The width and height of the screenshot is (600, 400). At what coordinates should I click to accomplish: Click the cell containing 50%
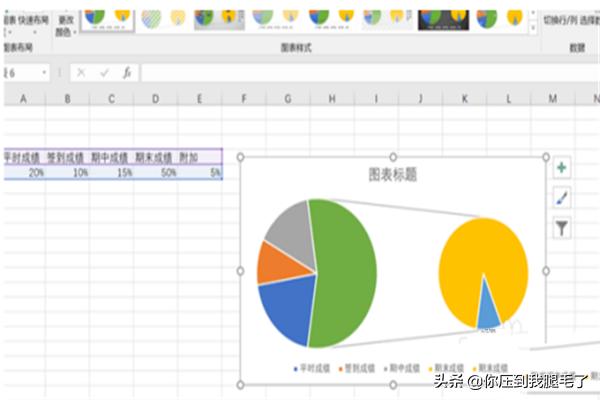click(x=155, y=173)
